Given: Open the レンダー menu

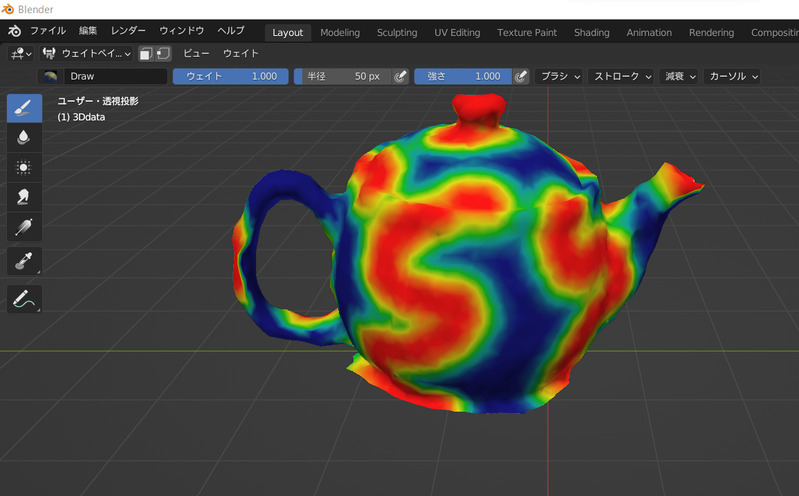Looking at the screenshot, I should click(x=128, y=31).
